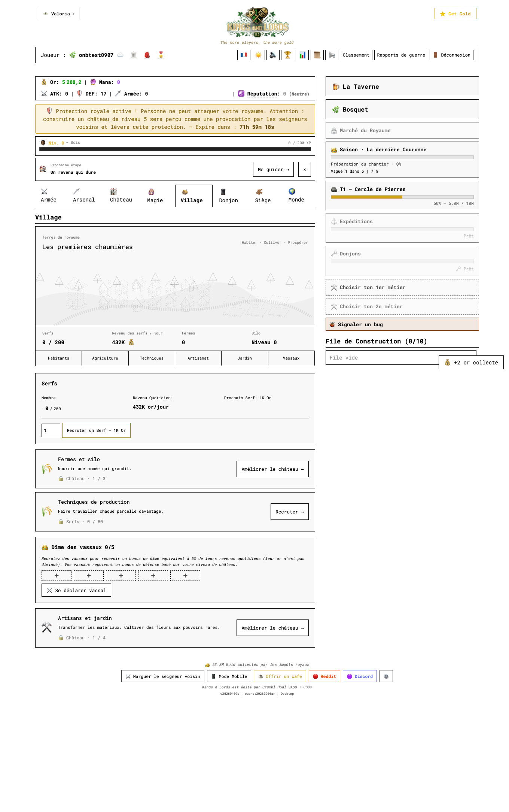Open the footer gear settings icon
This screenshot has width=509, height=812.
click(386, 676)
